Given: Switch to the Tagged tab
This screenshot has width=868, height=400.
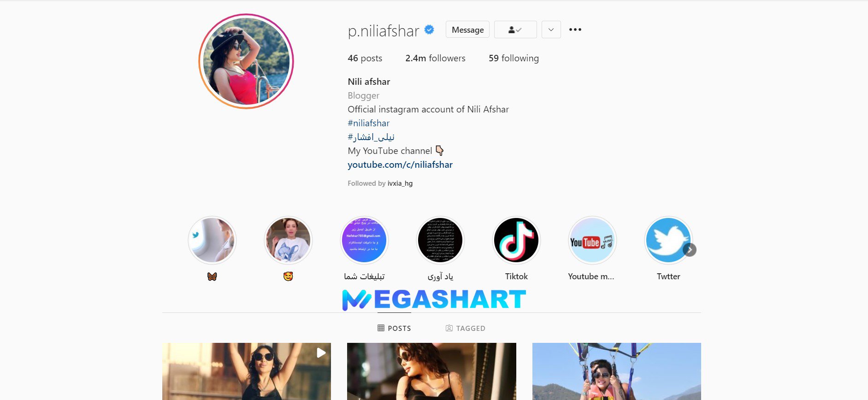Looking at the screenshot, I should click(x=465, y=328).
